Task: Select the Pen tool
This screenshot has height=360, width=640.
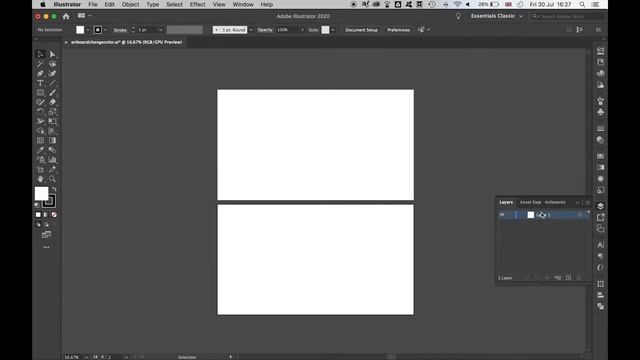Action: [40, 73]
